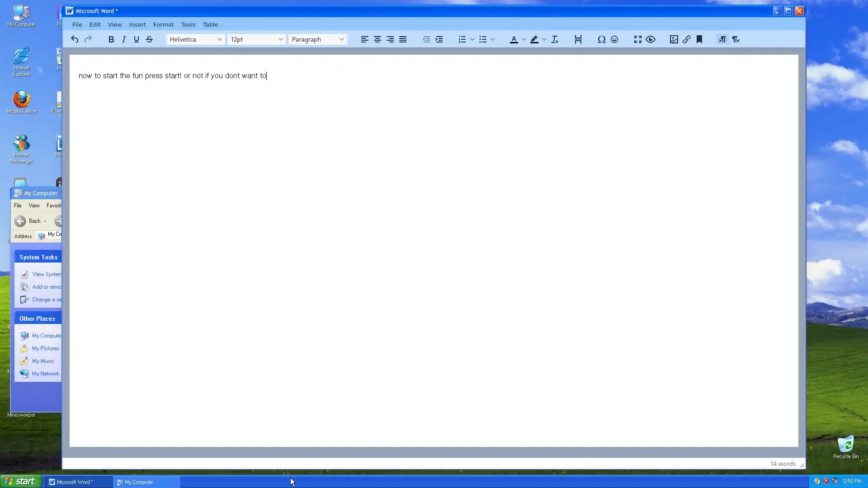This screenshot has height=488, width=868.
Task: Open the Helvetica font family dropdown
Action: point(195,39)
